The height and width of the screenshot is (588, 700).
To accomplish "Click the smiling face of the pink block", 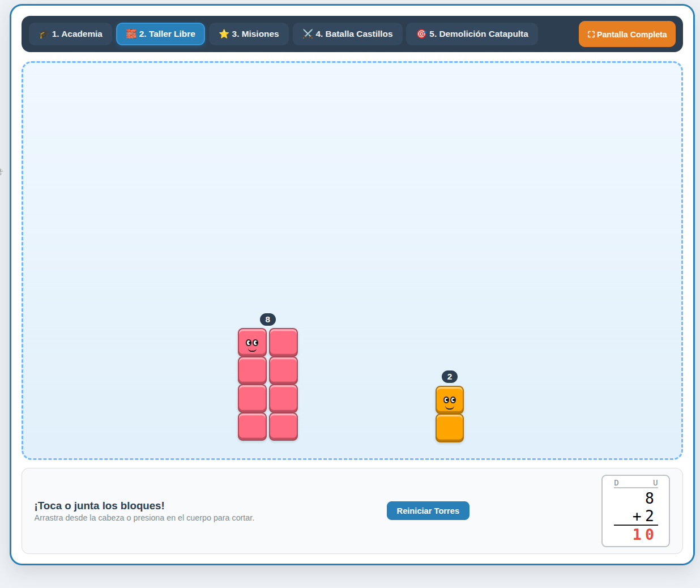I will point(252,344).
